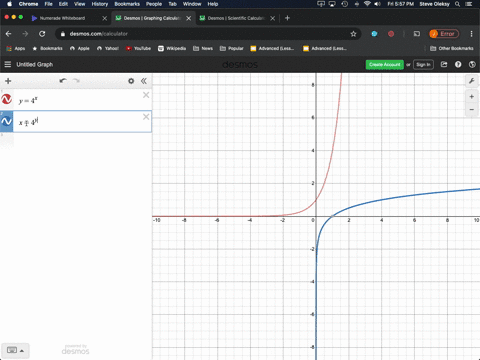Zoom out on the graph
The width and height of the screenshot is (480, 360).
472,109
